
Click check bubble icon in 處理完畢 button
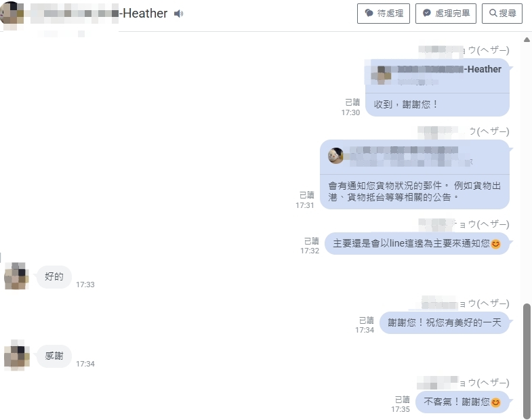(x=427, y=13)
